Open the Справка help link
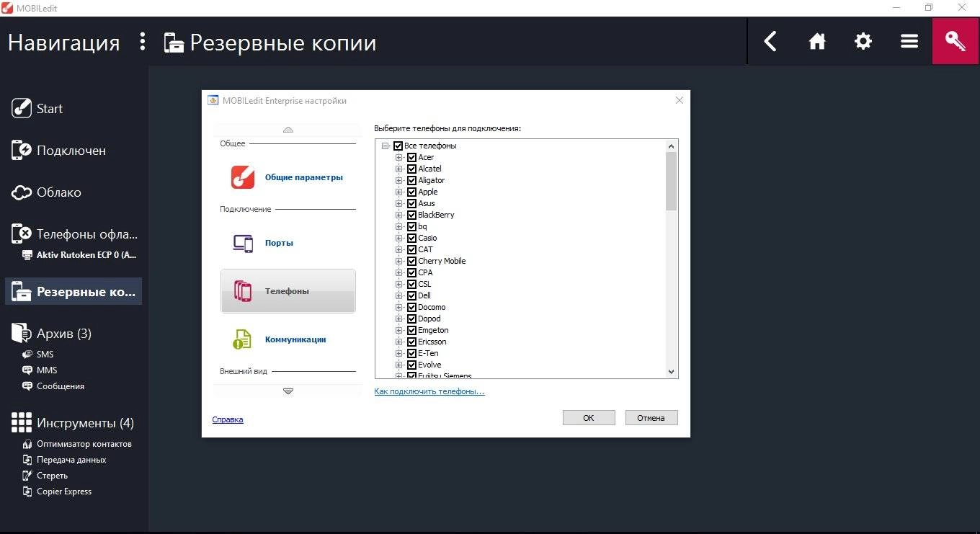 tap(228, 419)
